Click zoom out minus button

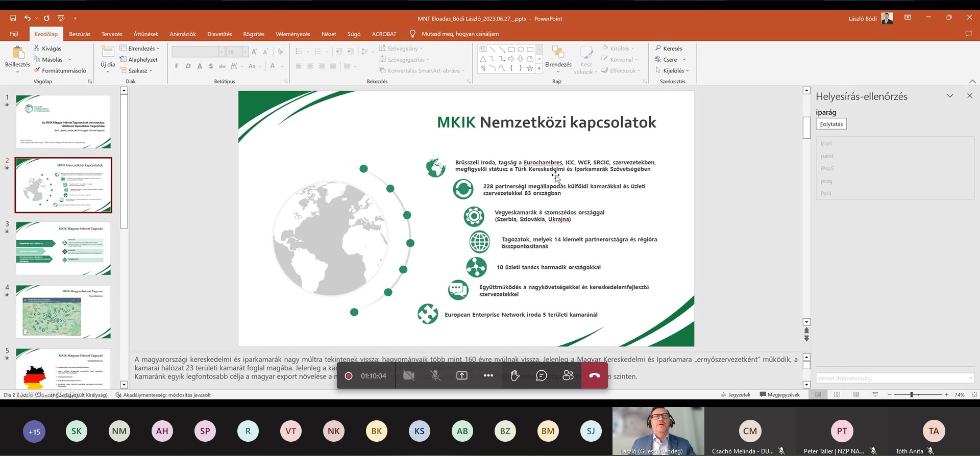coord(889,395)
